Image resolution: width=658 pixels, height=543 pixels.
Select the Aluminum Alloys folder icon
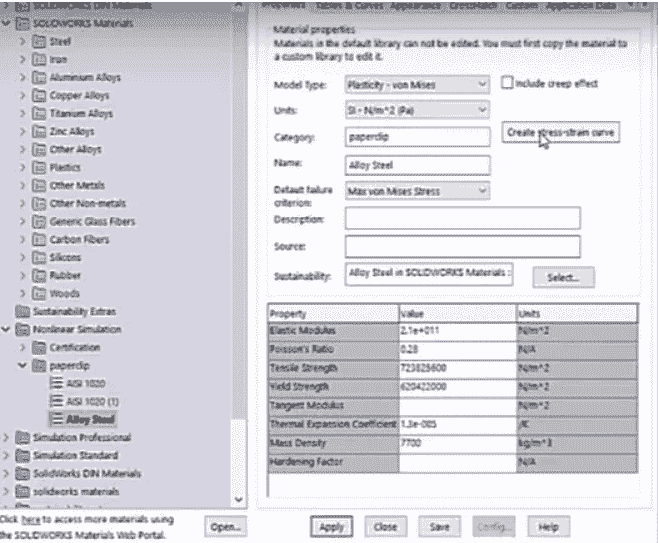[39, 77]
